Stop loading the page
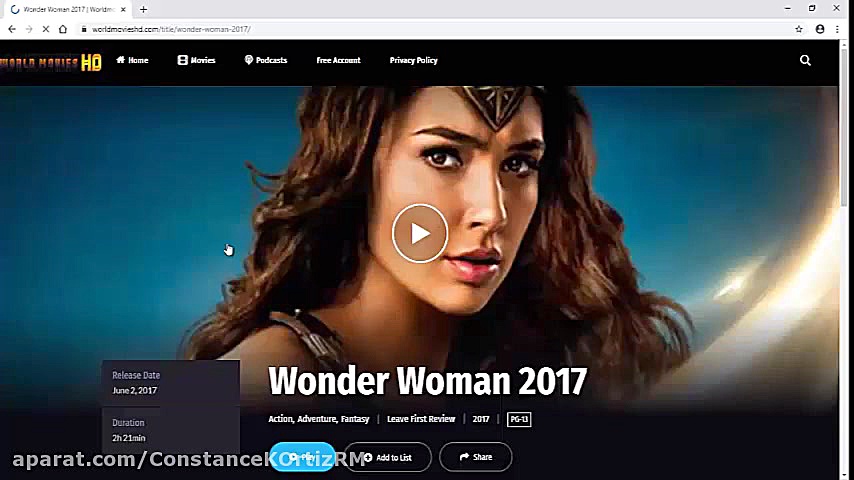This screenshot has height=480, width=854. coord(46,29)
